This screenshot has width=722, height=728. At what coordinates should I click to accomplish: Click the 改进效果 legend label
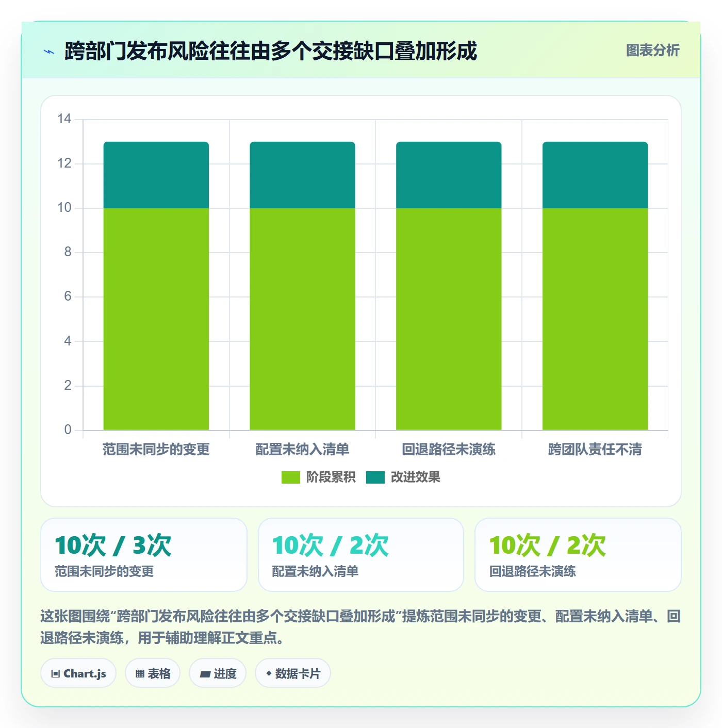tap(415, 477)
